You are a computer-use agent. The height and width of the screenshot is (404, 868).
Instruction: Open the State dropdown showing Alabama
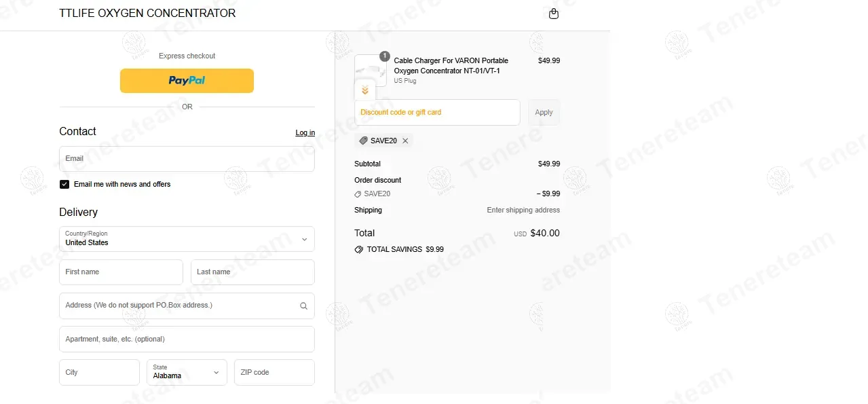187,372
